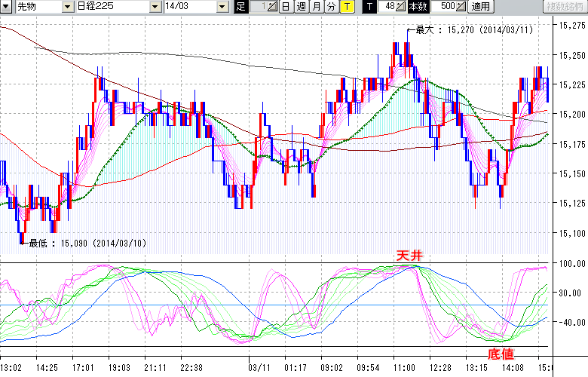The height and width of the screenshot is (377, 588).
Task: Switch to 週 weekly chart timeframe
Action: 301,7
